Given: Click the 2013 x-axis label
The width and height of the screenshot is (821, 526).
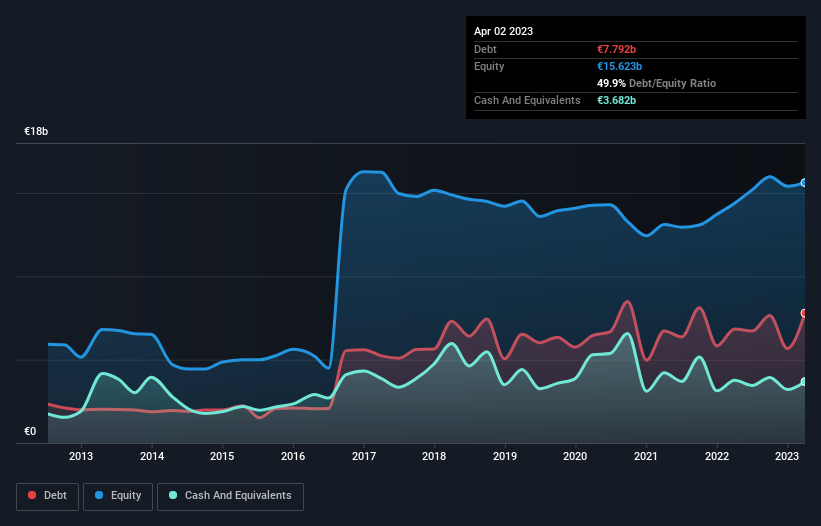Looking at the screenshot, I should [81, 456].
